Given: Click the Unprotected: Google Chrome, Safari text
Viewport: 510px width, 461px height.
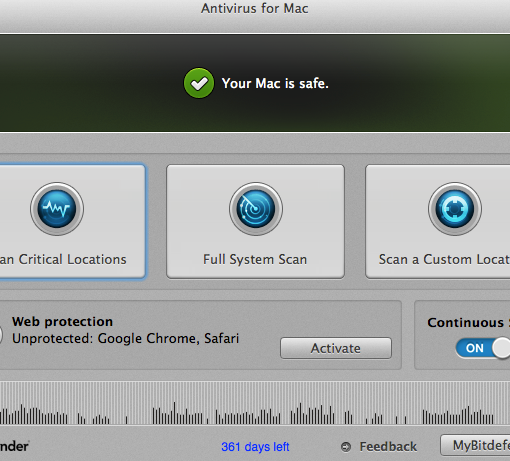Looking at the screenshot, I should (126, 338).
